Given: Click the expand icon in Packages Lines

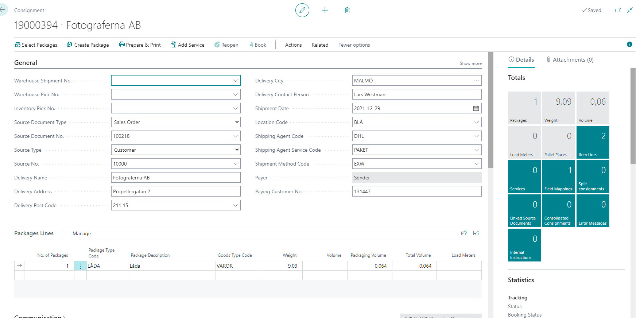Looking at the screenshot, I should 476,233.
